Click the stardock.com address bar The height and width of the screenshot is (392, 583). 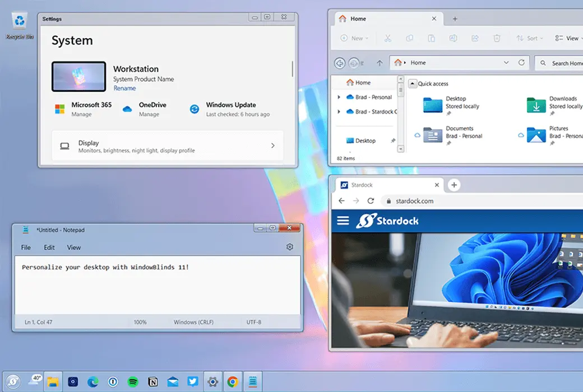pos(483,201)
